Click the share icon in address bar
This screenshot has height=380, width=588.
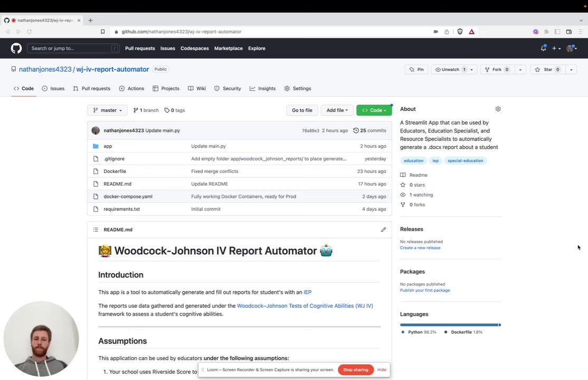pyautogui.click(x=447, y=32)
